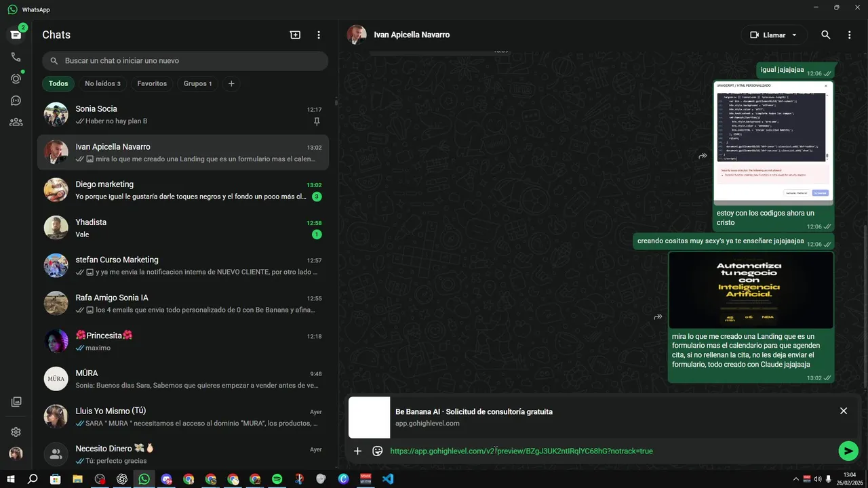
Task: Start a new chat with the compose icon
Action: click(x=295, y=35)
